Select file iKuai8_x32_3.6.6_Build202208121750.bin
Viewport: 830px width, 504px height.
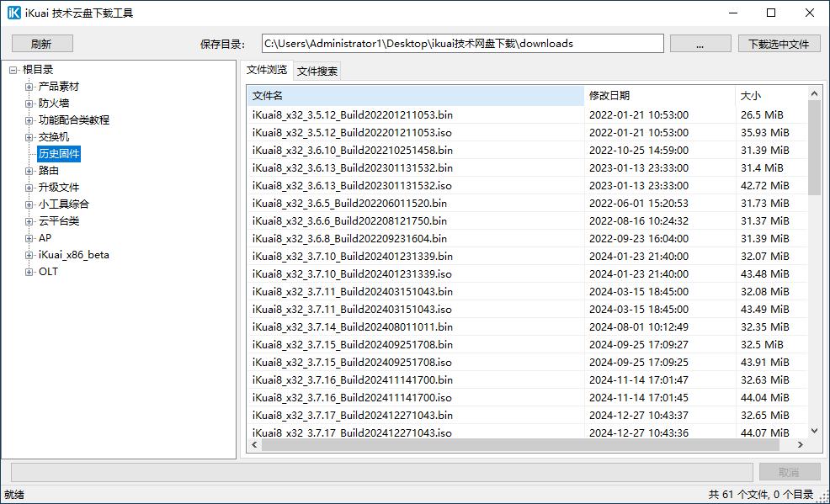click(x=349, y=221)
